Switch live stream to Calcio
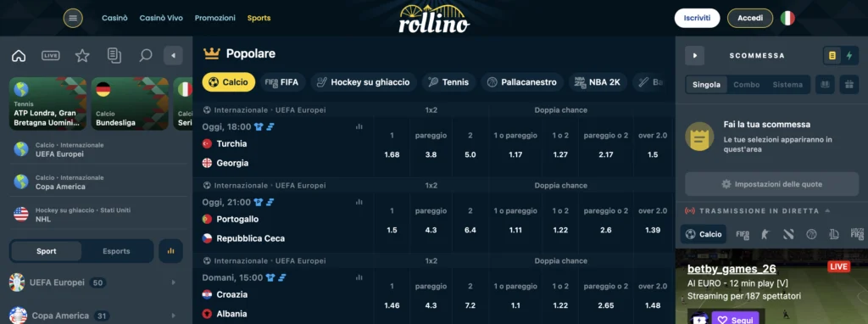The image size is (868, 324). [x=703, y=234]
